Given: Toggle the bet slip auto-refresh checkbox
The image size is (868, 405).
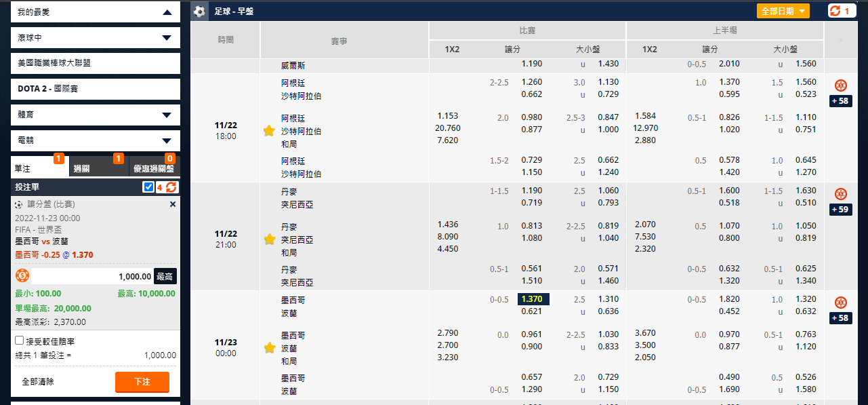Looking at the screenshot, I should (x=149, y=187).
